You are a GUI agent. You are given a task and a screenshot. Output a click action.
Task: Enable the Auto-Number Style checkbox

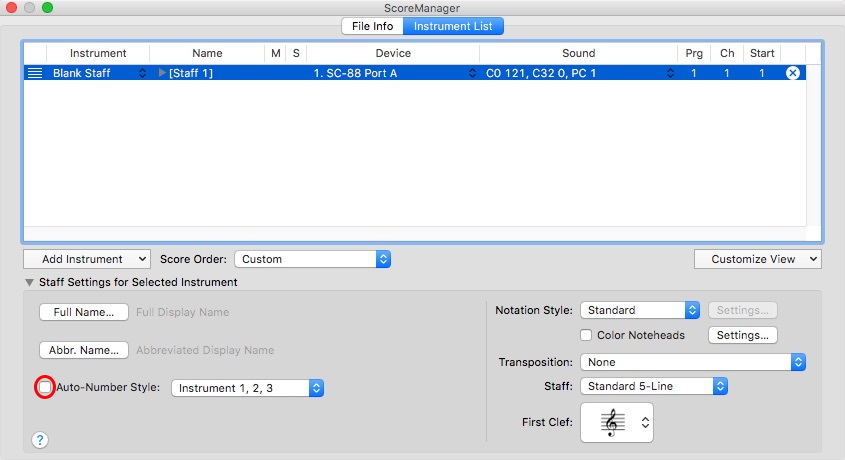(x=44, y=387)
